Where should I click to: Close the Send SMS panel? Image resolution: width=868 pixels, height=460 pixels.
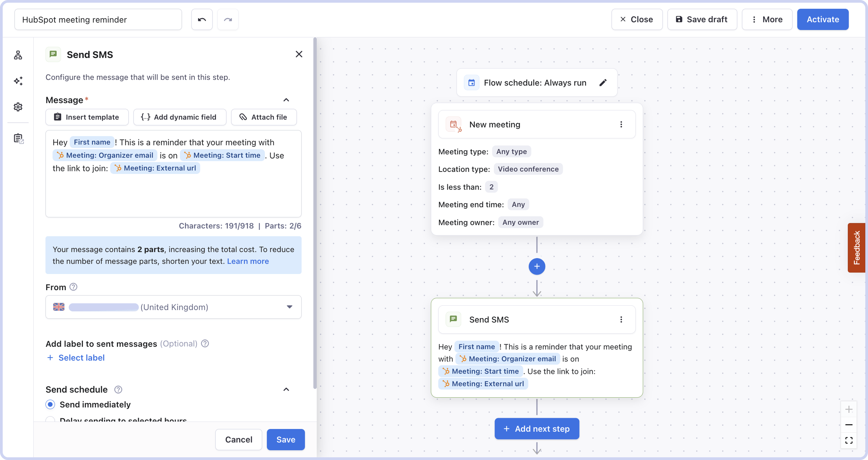point(299,54)
